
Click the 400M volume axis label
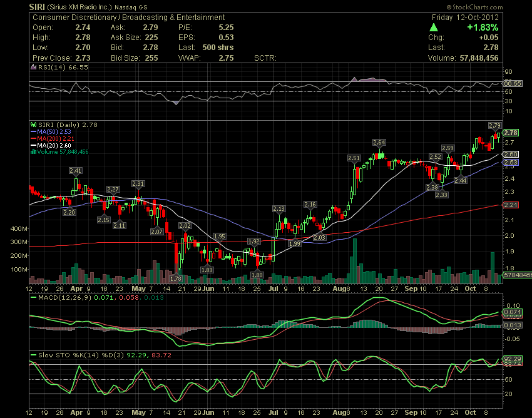[19, 228]
